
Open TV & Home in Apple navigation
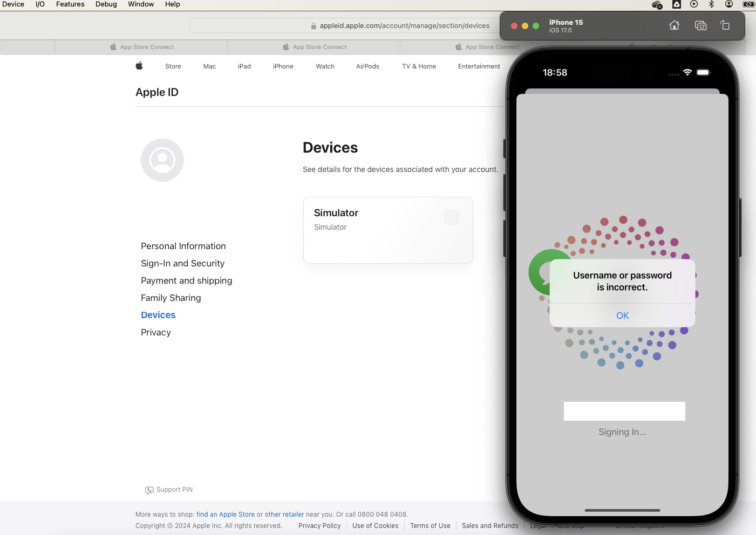(419, 66)
